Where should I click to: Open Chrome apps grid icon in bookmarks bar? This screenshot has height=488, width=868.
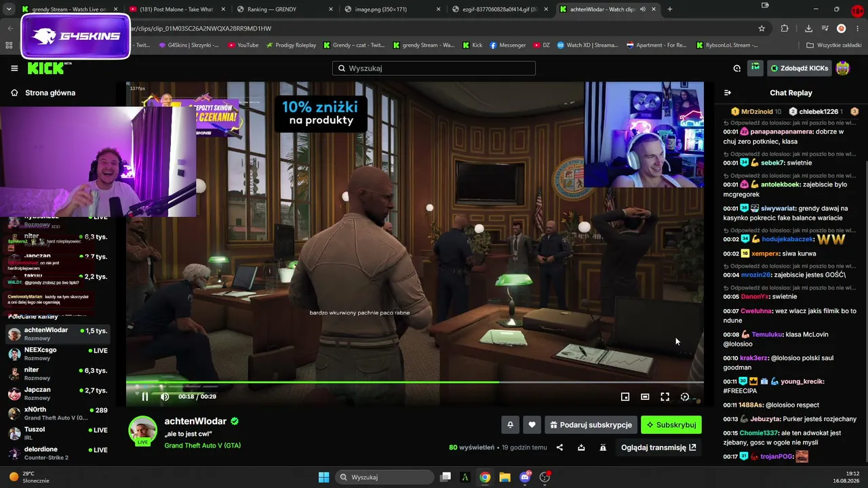pos(9,45)
